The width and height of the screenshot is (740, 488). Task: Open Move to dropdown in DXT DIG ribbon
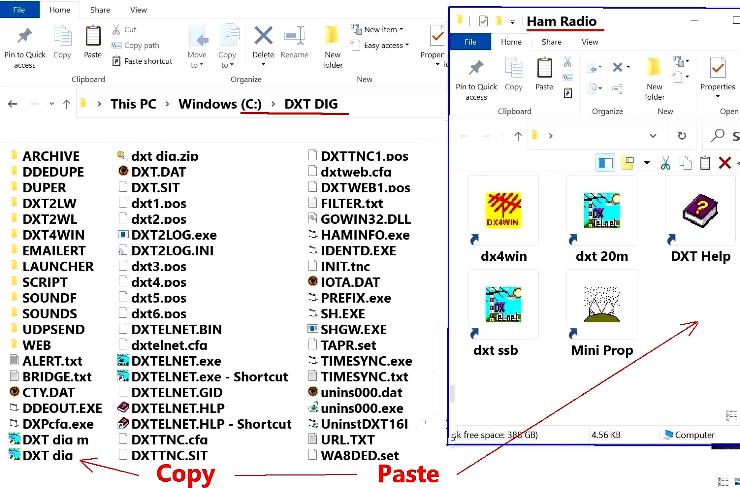(x=197, y=47)
